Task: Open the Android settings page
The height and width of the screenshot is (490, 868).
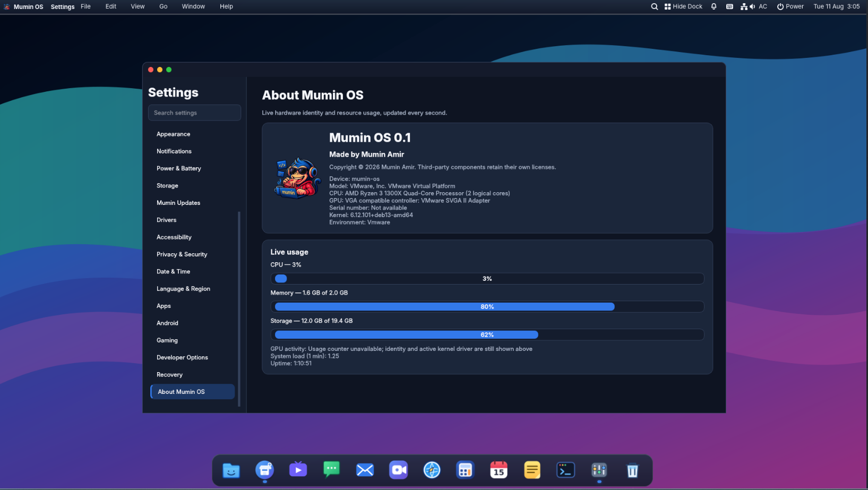Action: (x=193, y=323)
